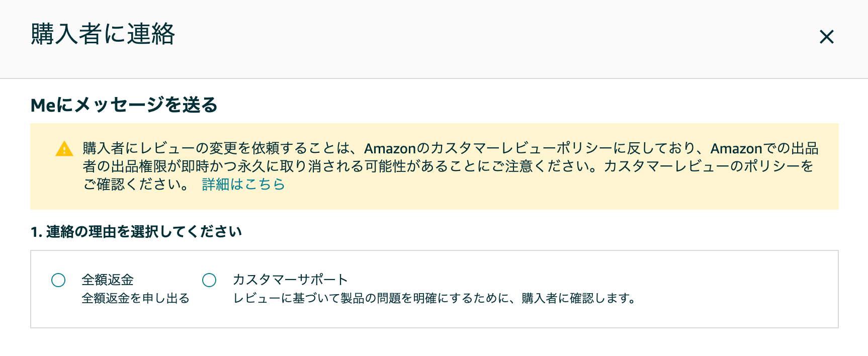The width and height of the screenshot is (868, 356).
Task: Click empty area of the reason options box
Action: (x=734, y=289)
